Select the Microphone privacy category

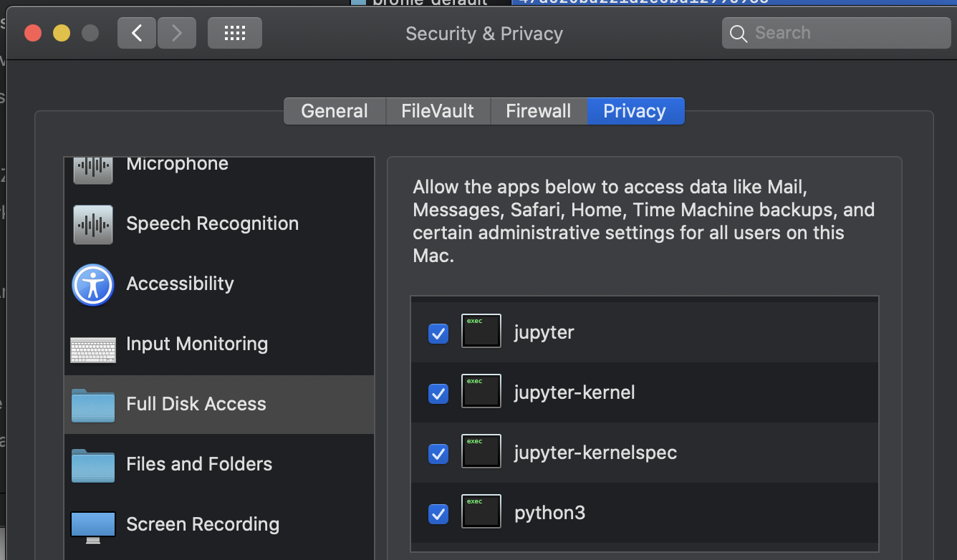click(177, 165)
